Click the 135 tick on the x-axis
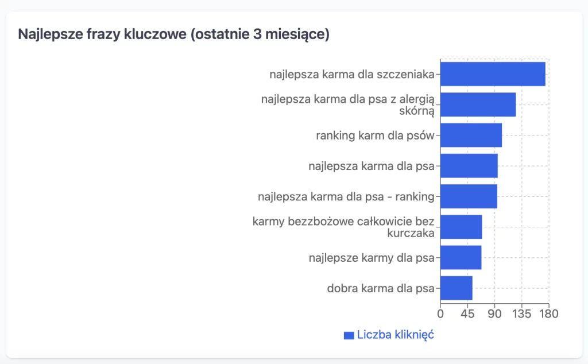 click(522, 313)
